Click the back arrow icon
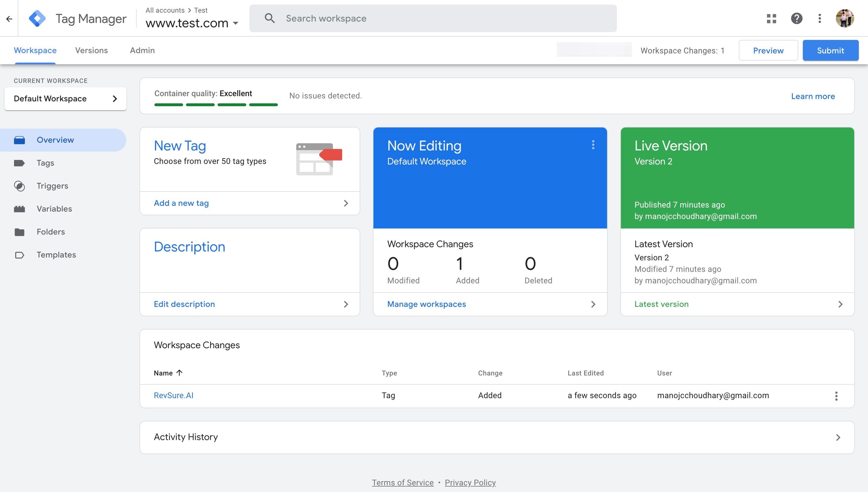Viewport: 868px width, 492px height. tap(9, 19)
